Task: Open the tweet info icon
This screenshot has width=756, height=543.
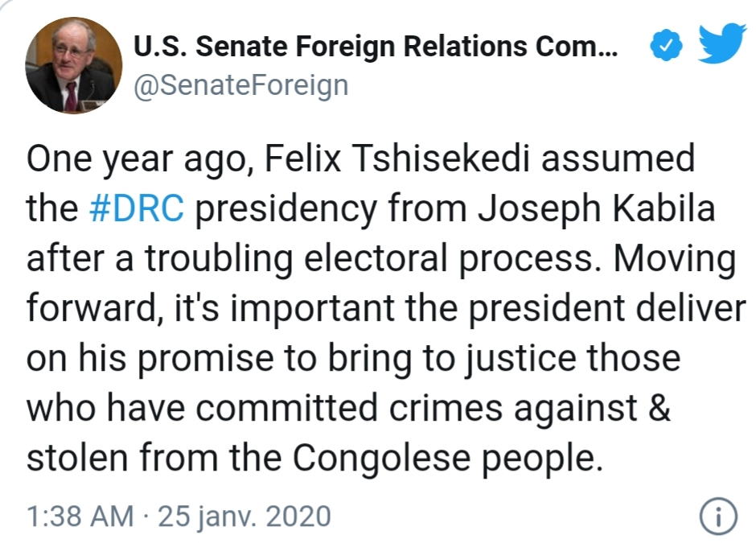Action: (718, 516)
